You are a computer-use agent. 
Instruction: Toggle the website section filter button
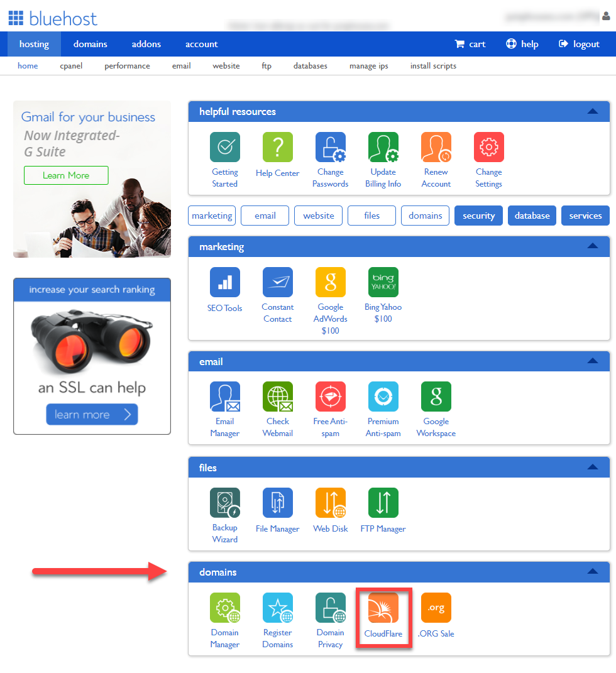tap(319, 216)
